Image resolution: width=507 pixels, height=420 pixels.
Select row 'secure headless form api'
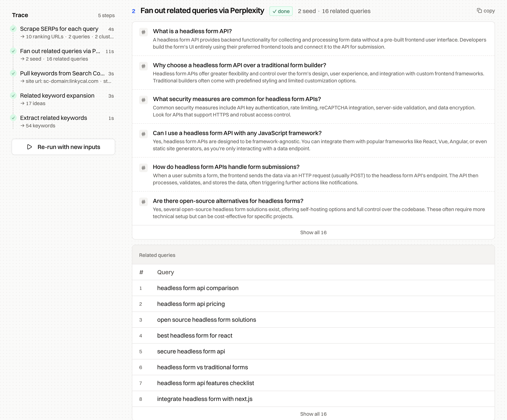coord(313,351)
